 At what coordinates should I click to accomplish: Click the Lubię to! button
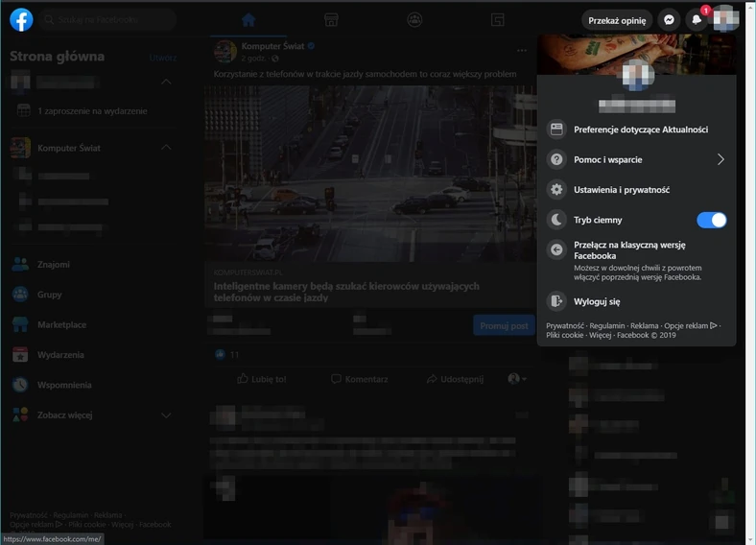pyautogui.click(x=261, y=379)
